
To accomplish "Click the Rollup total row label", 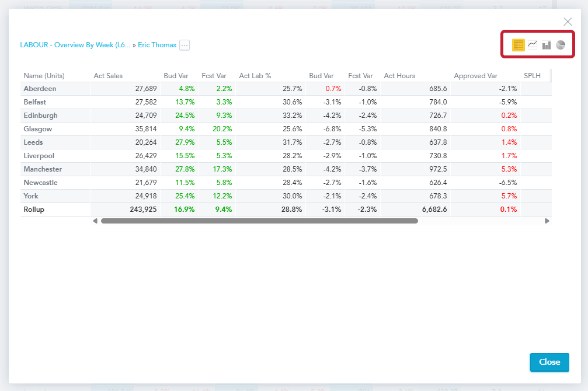I will pyautogui.click(x=34, y=210).
